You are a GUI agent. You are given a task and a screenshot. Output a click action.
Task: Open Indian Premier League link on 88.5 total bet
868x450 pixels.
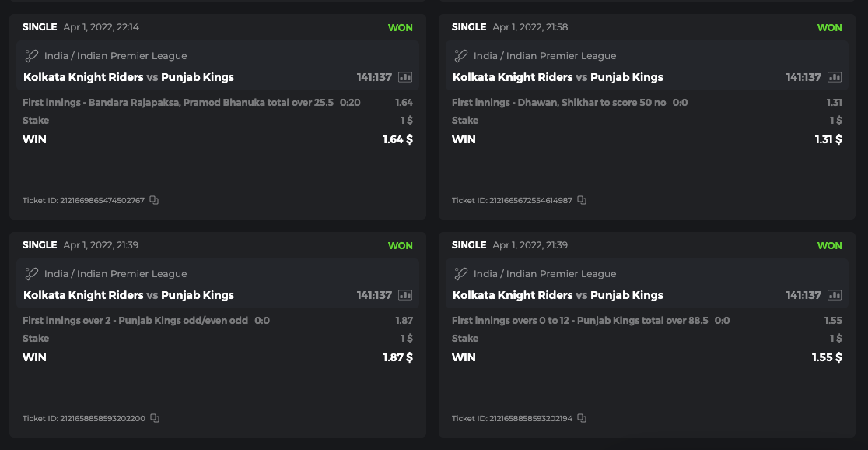pos(544,274)
